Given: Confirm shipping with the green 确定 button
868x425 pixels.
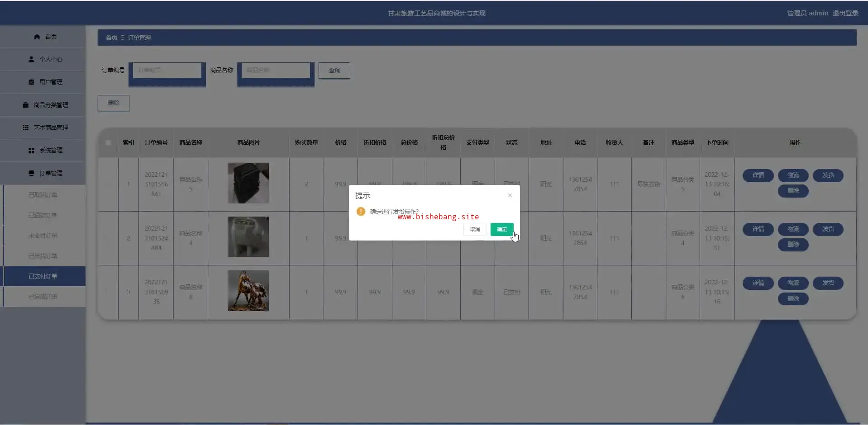Looking at the screenshot, I should click(502, 229).
